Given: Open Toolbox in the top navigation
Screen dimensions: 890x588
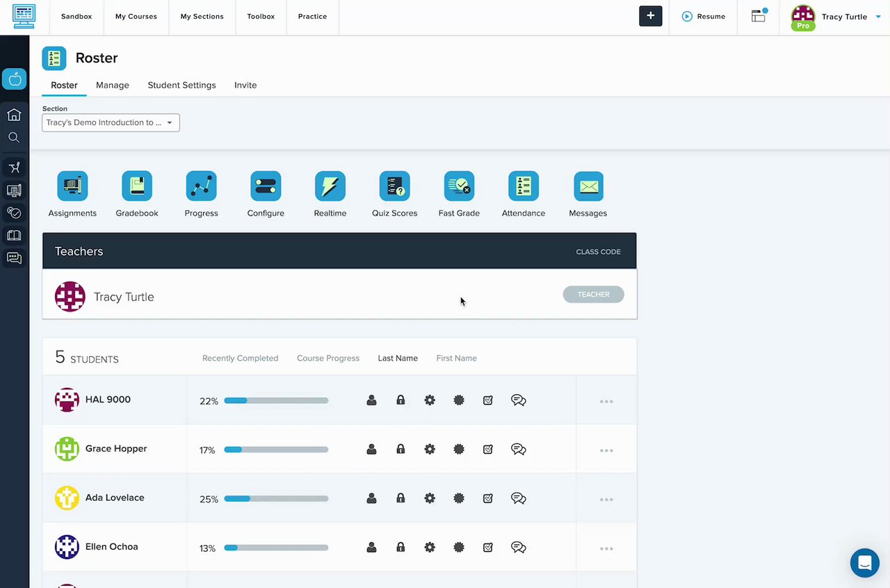Looking at the screenshot, I should (261, 17).
